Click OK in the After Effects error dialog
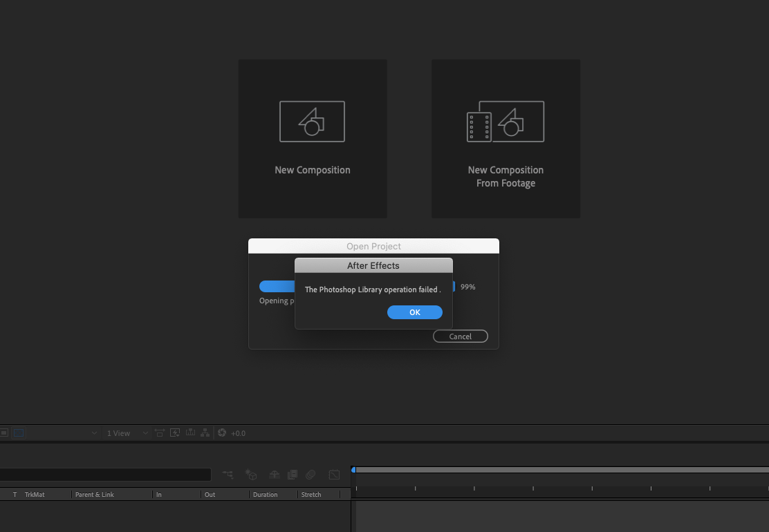Viewport: 769px width, 532px height. 414,312
